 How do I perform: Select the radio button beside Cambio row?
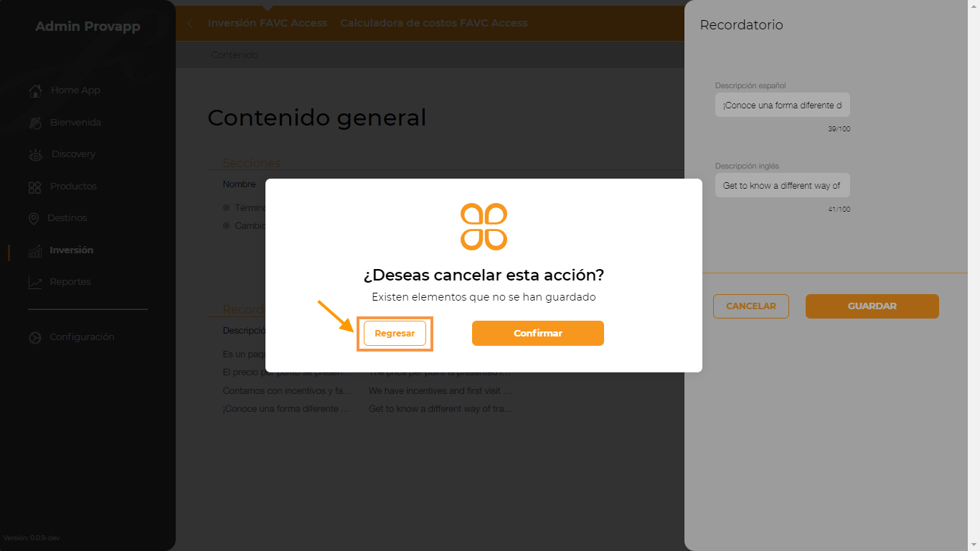pos(227,225)
